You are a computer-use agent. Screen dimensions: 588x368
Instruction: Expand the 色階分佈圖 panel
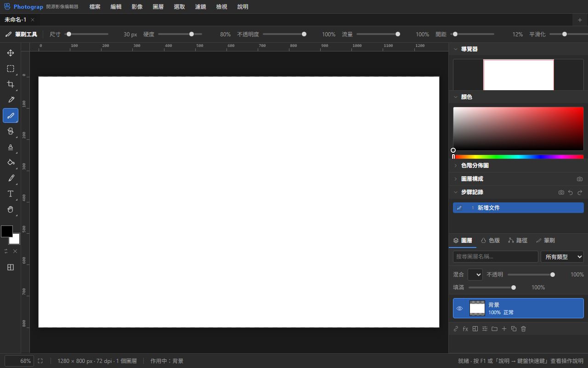click(456, 166)
